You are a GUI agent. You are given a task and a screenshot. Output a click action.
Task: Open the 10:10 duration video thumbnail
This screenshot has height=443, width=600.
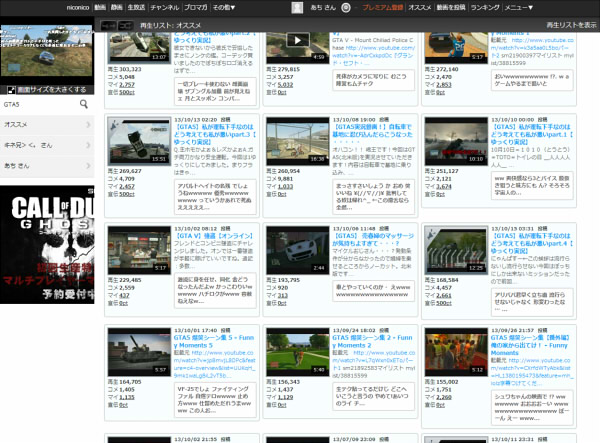(x=456, y=142)
